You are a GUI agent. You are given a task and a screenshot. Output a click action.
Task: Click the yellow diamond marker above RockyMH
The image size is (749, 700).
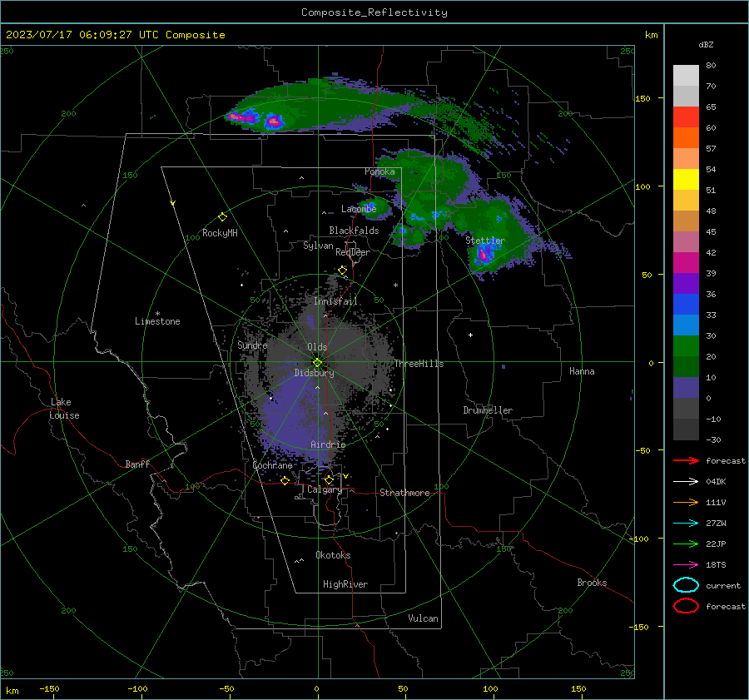222,217
